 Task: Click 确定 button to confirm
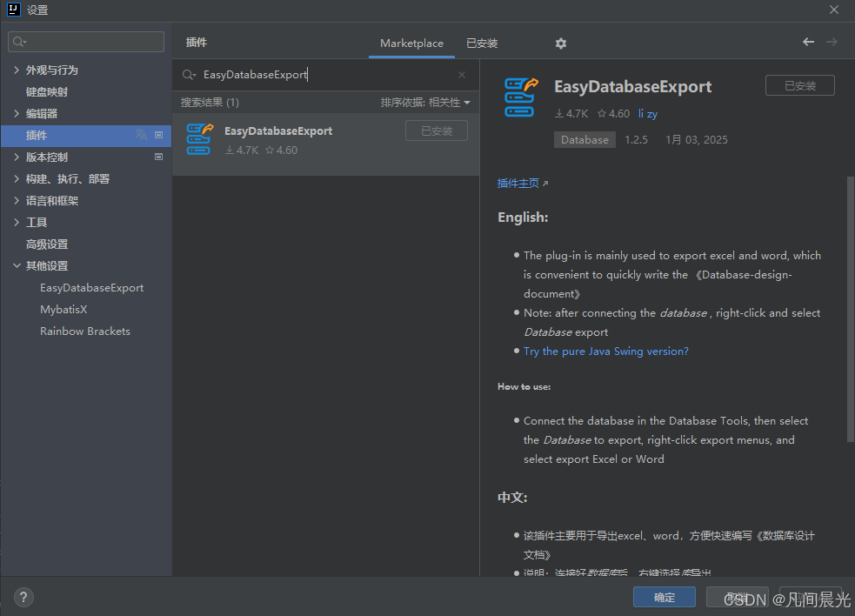665,598
